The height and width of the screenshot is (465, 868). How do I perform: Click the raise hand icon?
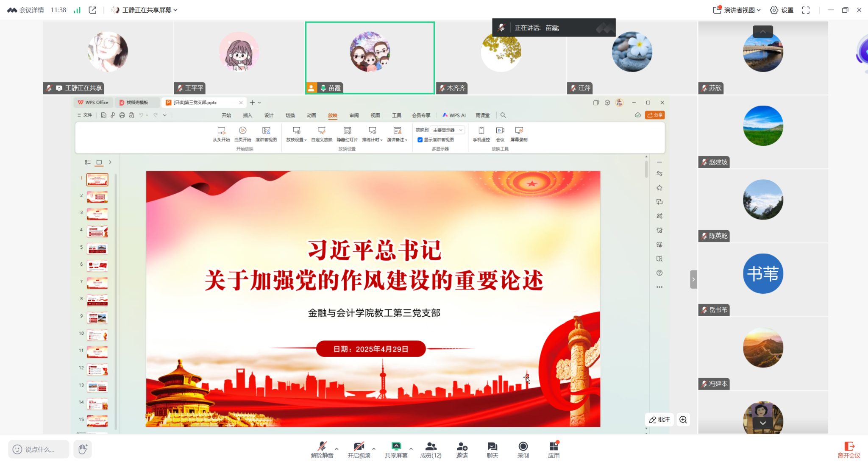83,449
